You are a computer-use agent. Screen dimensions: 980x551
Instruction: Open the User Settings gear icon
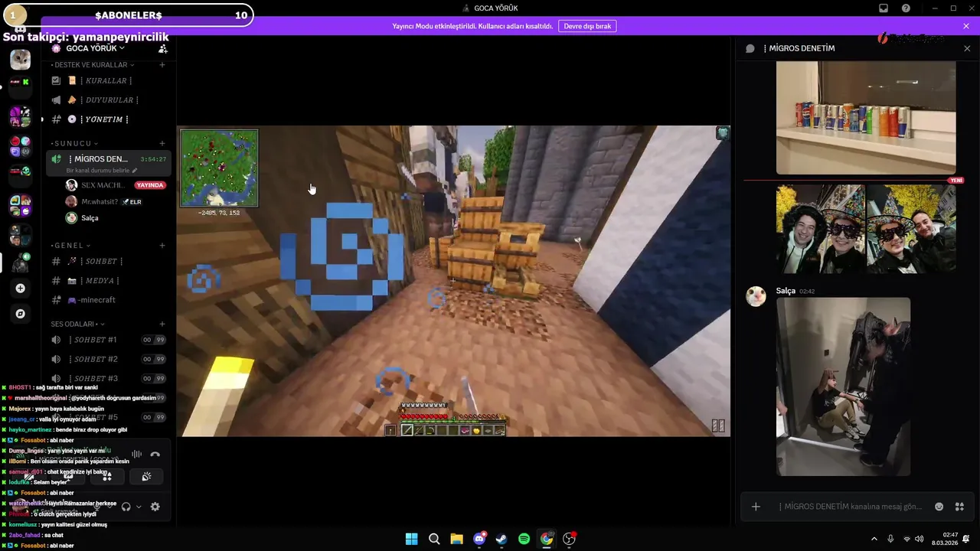pos(155,507)
